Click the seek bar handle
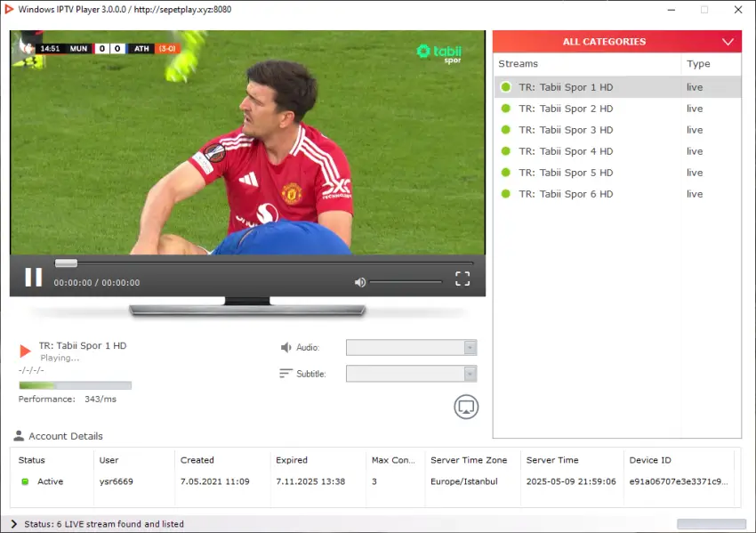The height and width of the screenshot is (533, 756). [x=66, y=262]
